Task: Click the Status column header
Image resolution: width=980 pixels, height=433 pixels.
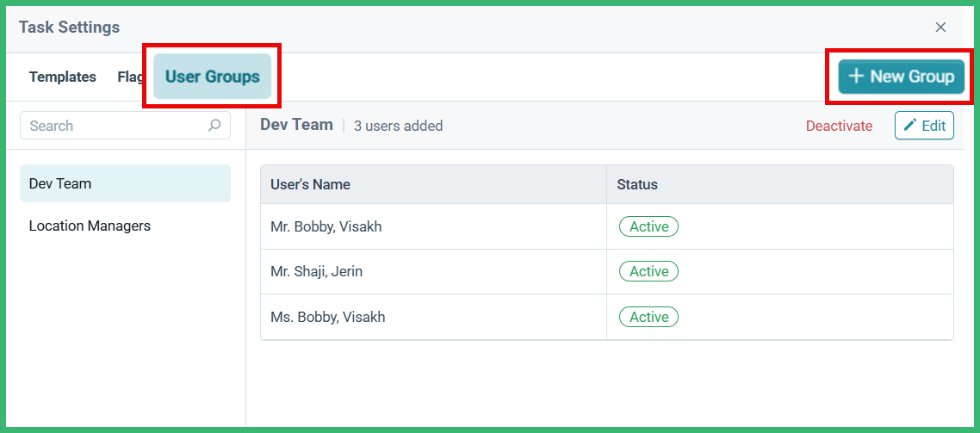Action: pos(780,184)
